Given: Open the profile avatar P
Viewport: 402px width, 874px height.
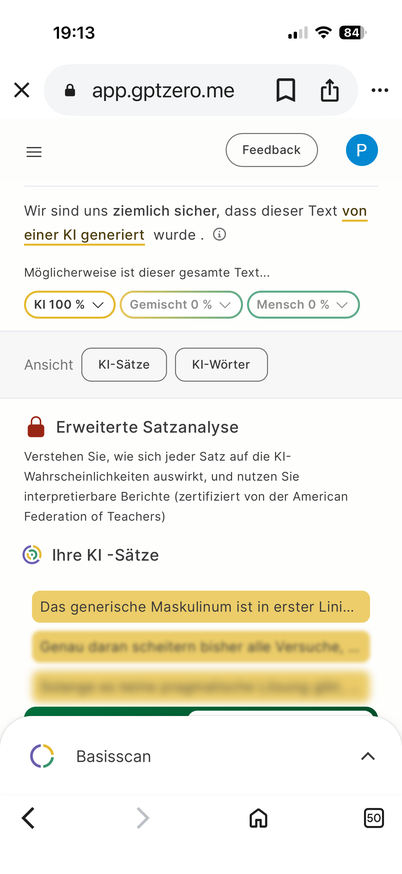Looking at the screenshot, I should coord(362,150).
